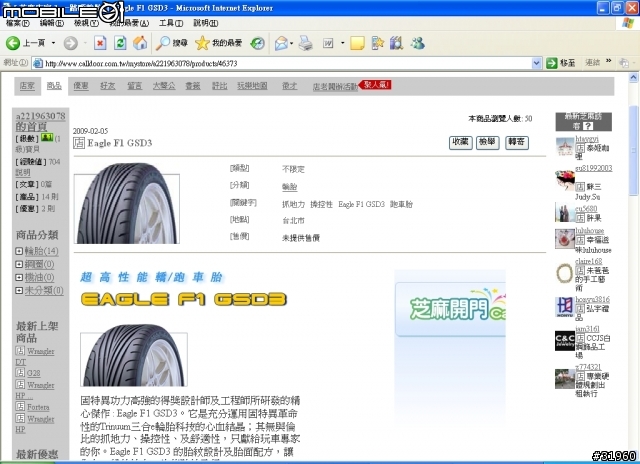The image size is (640, 464).
Task: Click the 跑車胎 keyword text
Action: coord(401,204)
